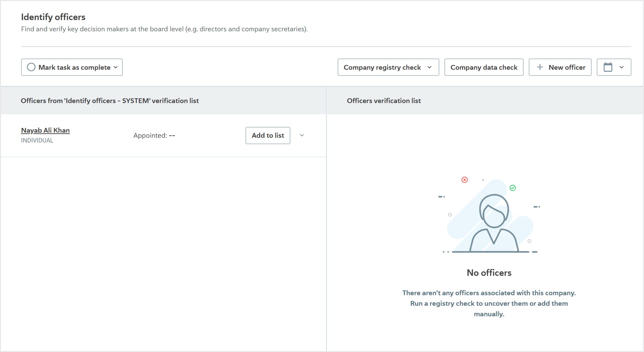Add Nayab Ali Khan to the list

tap(268, 135)
